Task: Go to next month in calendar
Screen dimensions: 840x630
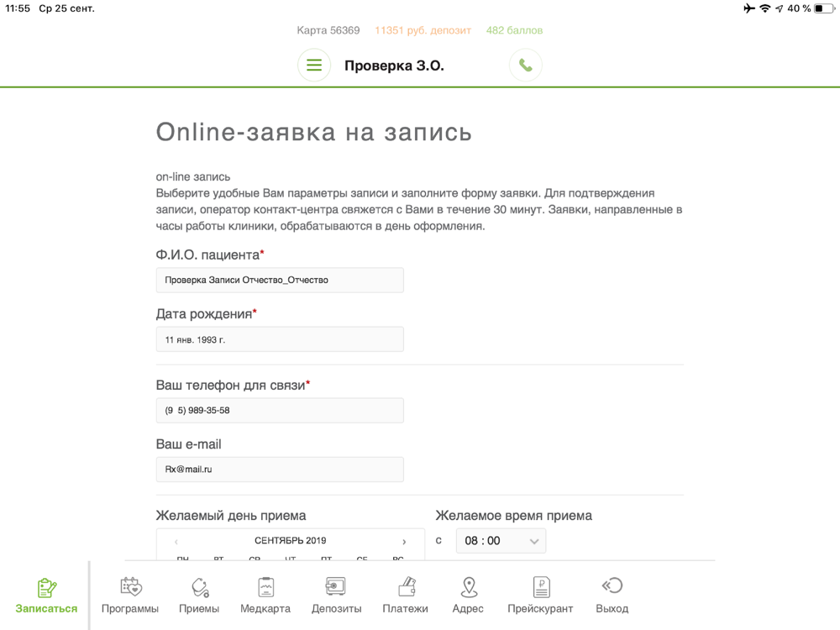Action: click(x=404, y=542)
